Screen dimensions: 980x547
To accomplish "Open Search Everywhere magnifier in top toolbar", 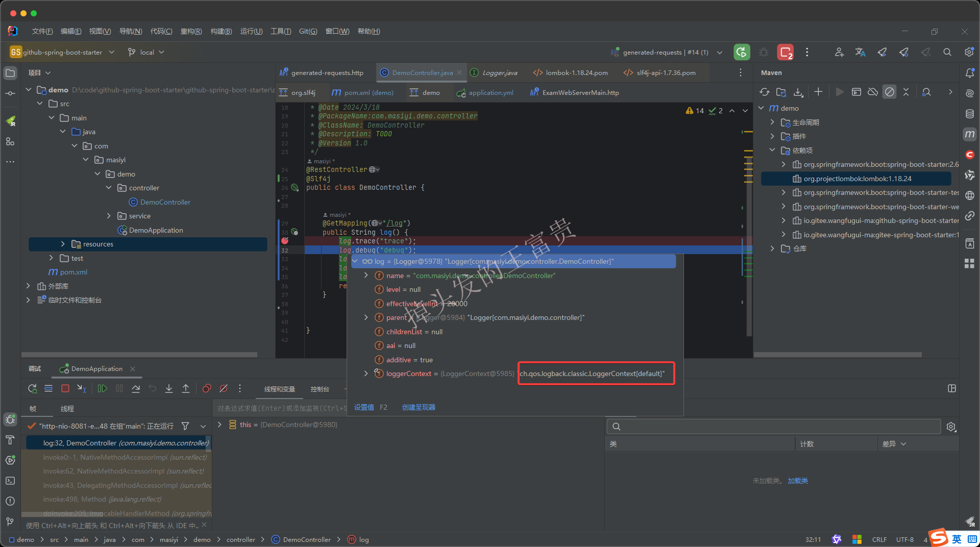I will click(x=947, y=52).
